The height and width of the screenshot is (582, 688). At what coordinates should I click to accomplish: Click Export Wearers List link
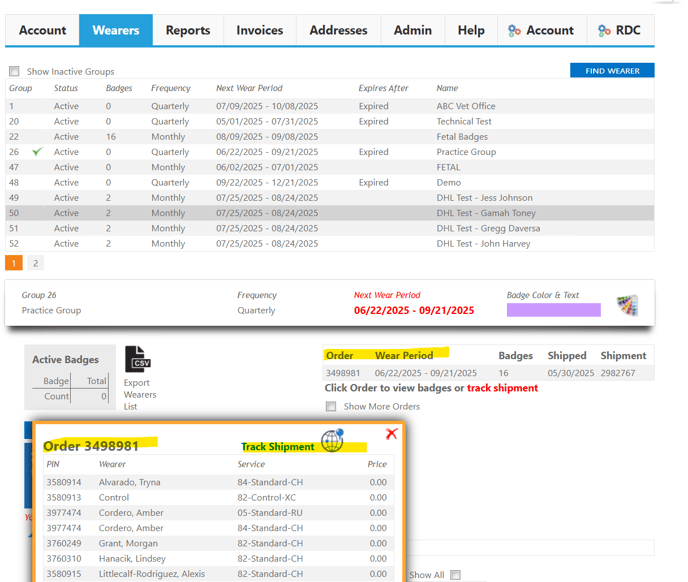click(x=140, y=395)
